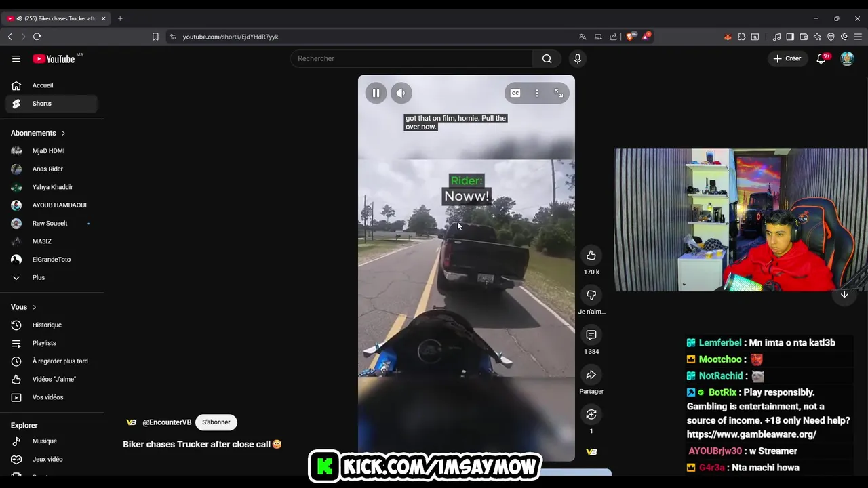This screenshot has width=868, height=488.
Task: Pause the Shorts video
Action: pyautogui.click(x=376, y=93)
